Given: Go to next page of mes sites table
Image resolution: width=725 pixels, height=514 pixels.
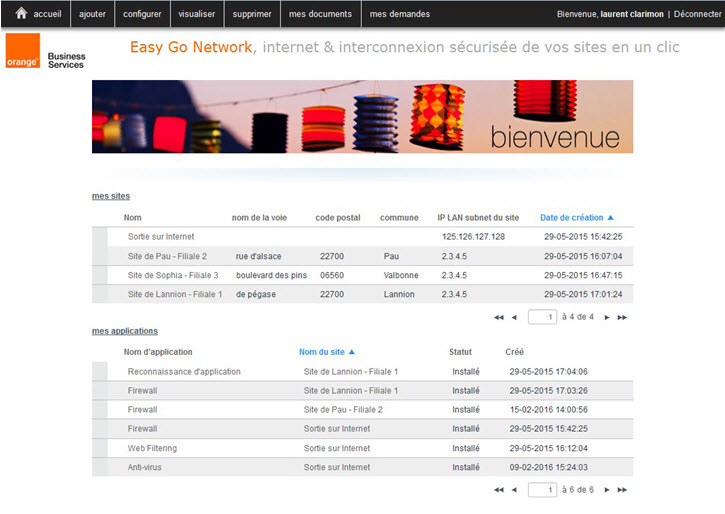Looking at the screenshot, I should pyautogui.click(x=607, y=317).
